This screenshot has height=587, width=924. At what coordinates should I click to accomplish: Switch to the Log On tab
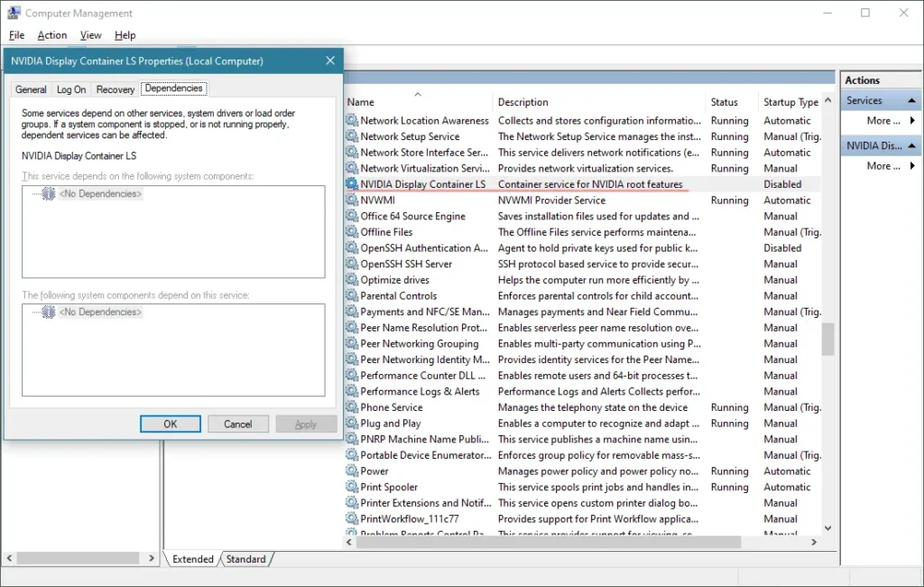coord(71,89)
